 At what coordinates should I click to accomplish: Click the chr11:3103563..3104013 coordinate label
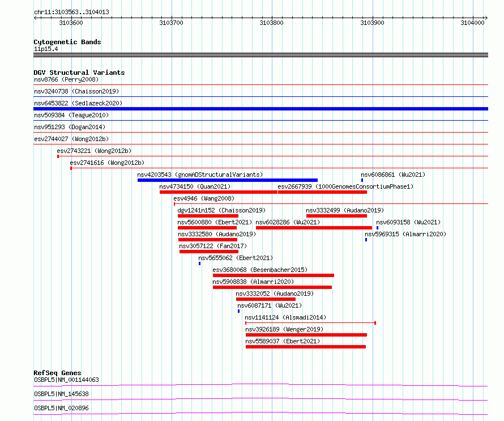coord(72,12)
